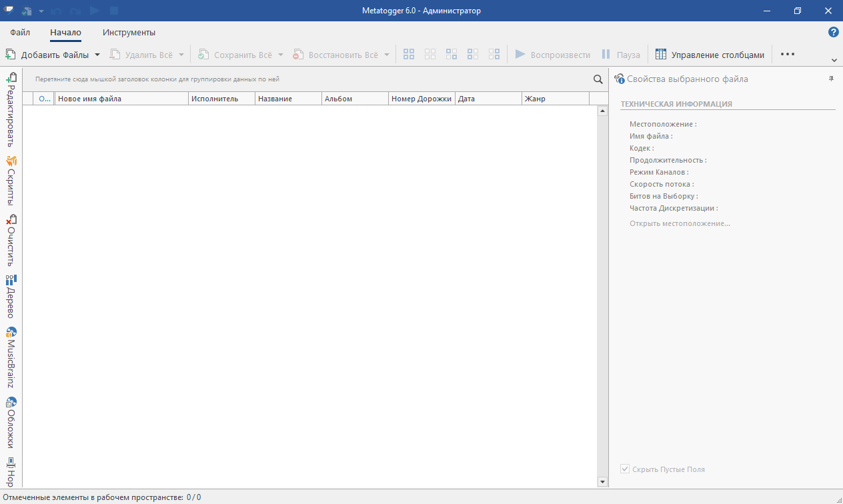Expand the ribbon collapse chevron at far right
Image resolution: width=843 pixels, height=504 pixels.
(834, 59)
